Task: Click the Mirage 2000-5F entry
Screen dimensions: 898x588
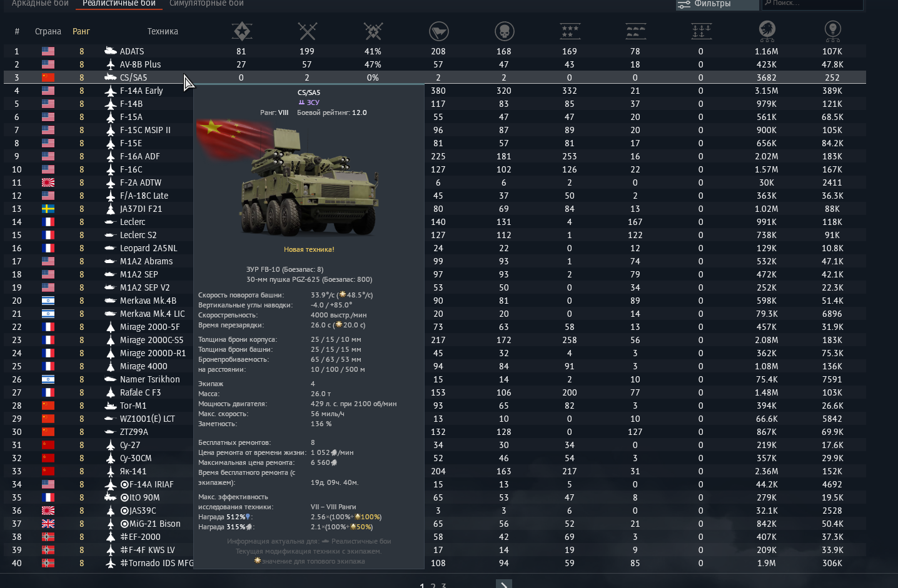Action: [149, 327]
